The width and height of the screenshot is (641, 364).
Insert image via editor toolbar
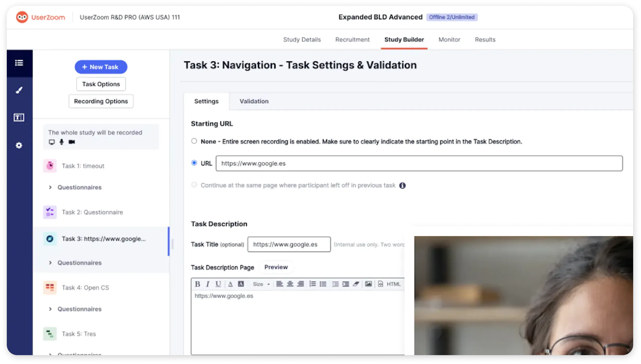[x=368, y=284]
